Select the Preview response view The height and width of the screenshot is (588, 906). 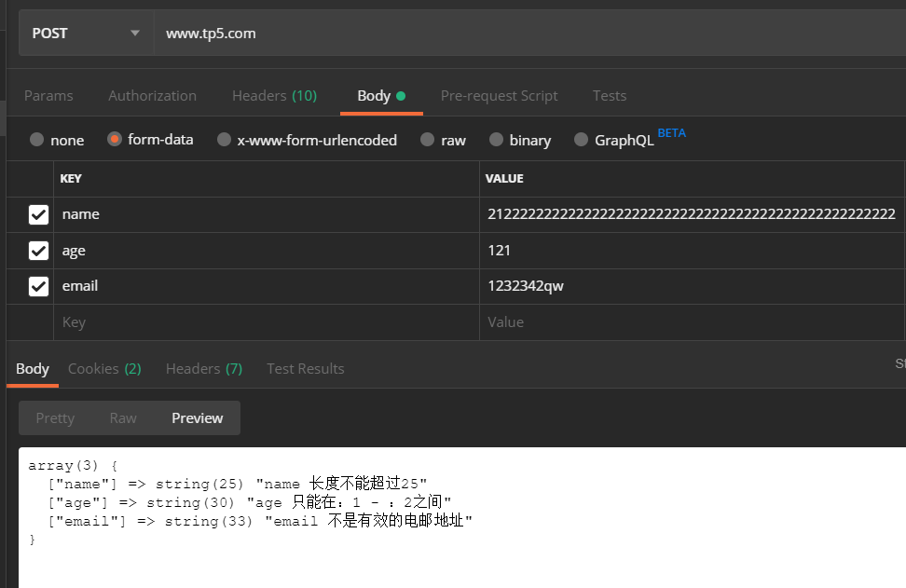[x=197, y=418]
